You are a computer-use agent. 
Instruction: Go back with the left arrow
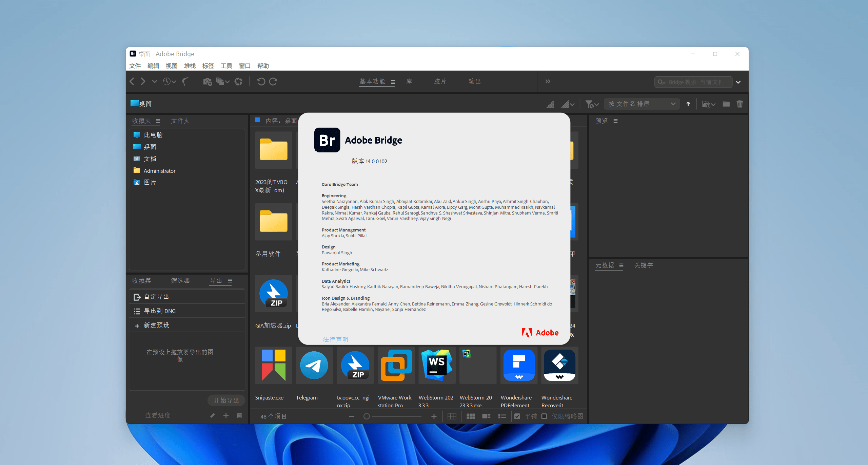(132, 81)
